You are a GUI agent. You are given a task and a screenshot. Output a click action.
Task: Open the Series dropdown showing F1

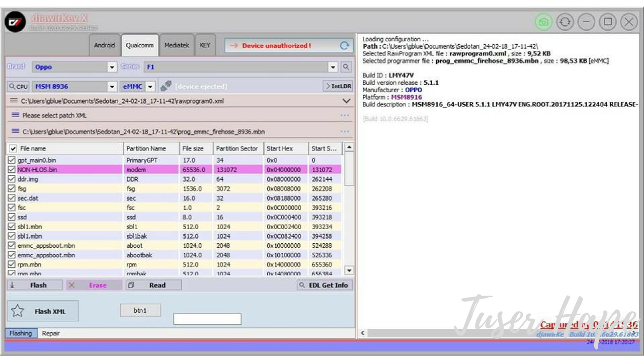tap(333, 67)
